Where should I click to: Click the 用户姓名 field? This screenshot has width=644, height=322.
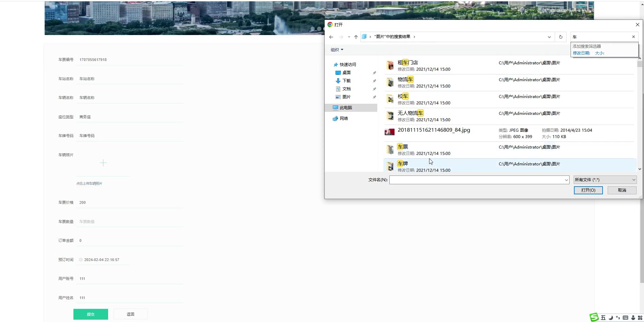click(130, 298)
